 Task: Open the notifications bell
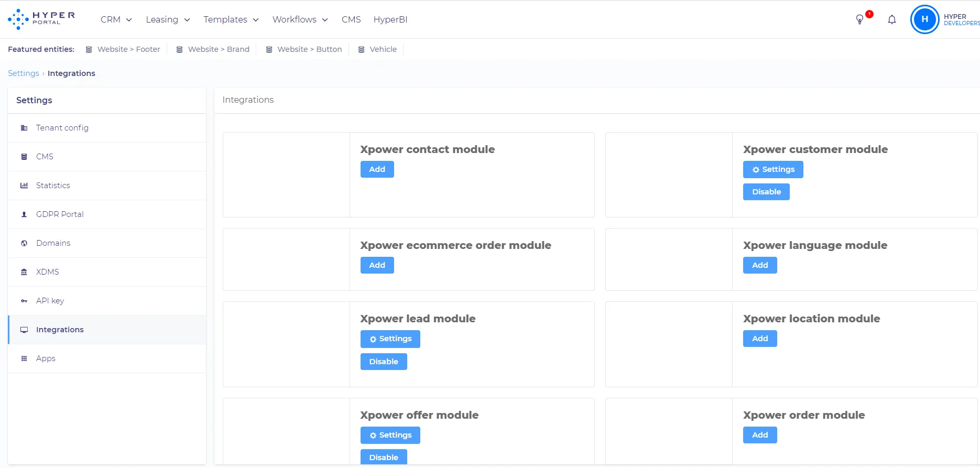[892, 20]
